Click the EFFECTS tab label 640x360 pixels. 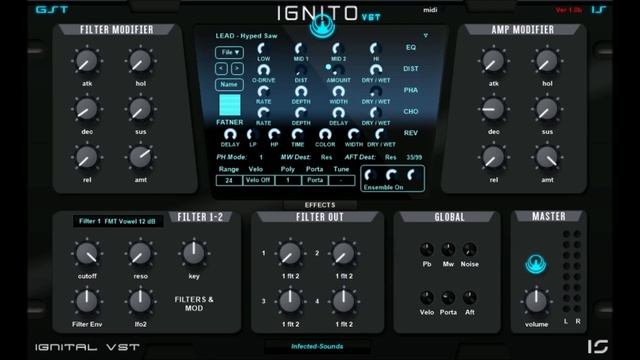pos(320,205)
